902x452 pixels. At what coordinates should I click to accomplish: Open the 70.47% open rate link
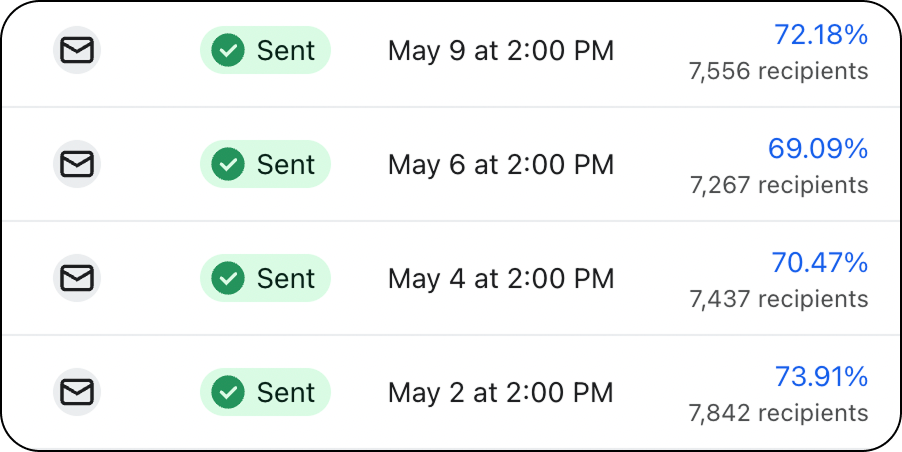[820, 263]
